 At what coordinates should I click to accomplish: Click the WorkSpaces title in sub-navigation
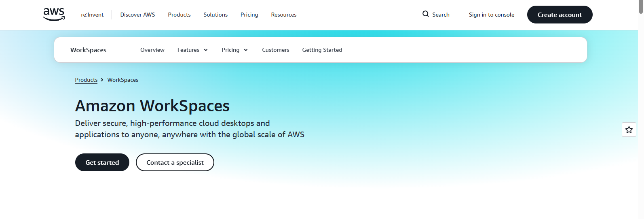click(88, 50)
